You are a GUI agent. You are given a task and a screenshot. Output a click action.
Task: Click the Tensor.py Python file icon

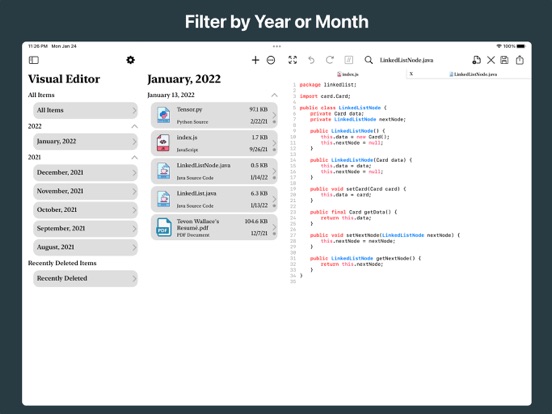[163, 115]
